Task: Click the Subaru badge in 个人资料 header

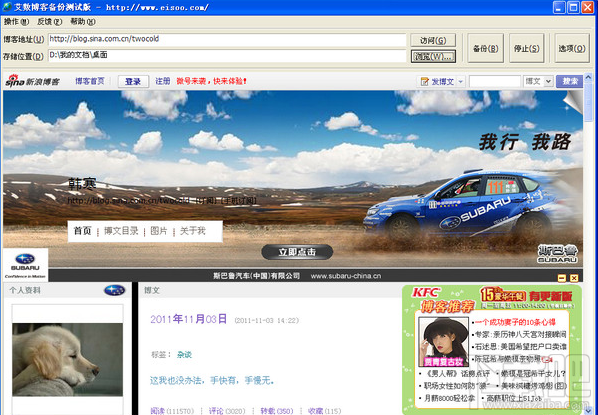Action: coord(114,290)
